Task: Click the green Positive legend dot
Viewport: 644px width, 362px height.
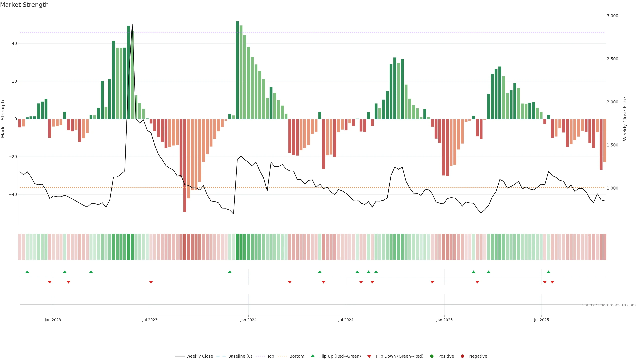Action: [x=432, y=356]
